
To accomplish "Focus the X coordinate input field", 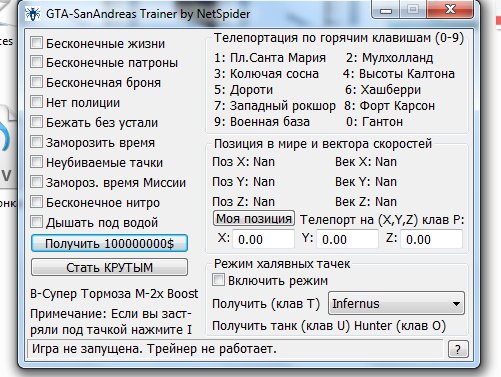I will (x=263, y=239).
